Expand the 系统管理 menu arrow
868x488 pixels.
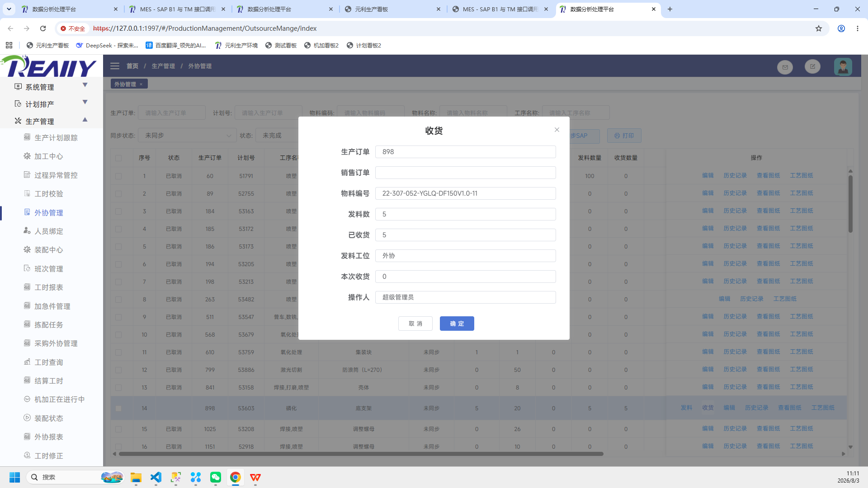click(85, 85)
